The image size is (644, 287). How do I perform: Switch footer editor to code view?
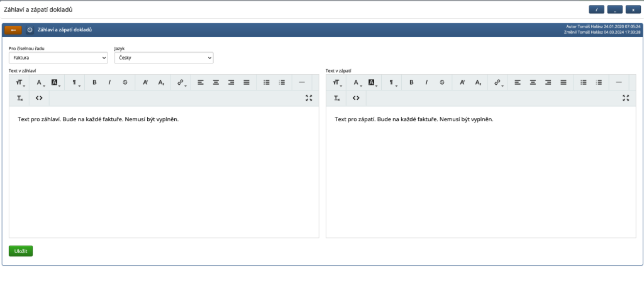[x=356, y=98]
